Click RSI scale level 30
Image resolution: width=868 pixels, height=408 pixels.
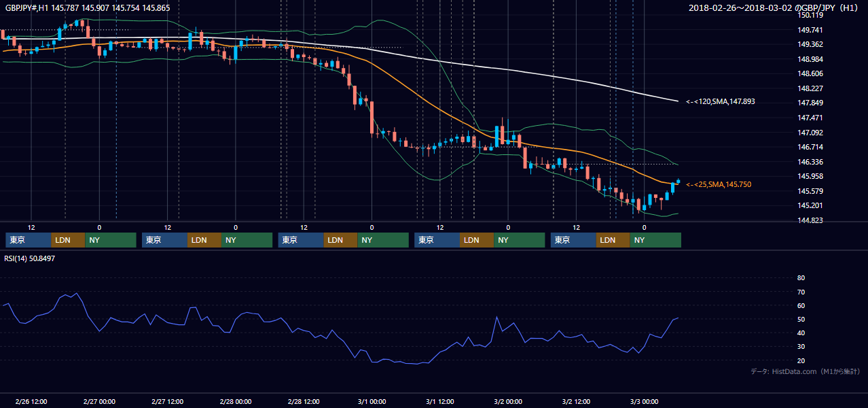tap(801, 347)
